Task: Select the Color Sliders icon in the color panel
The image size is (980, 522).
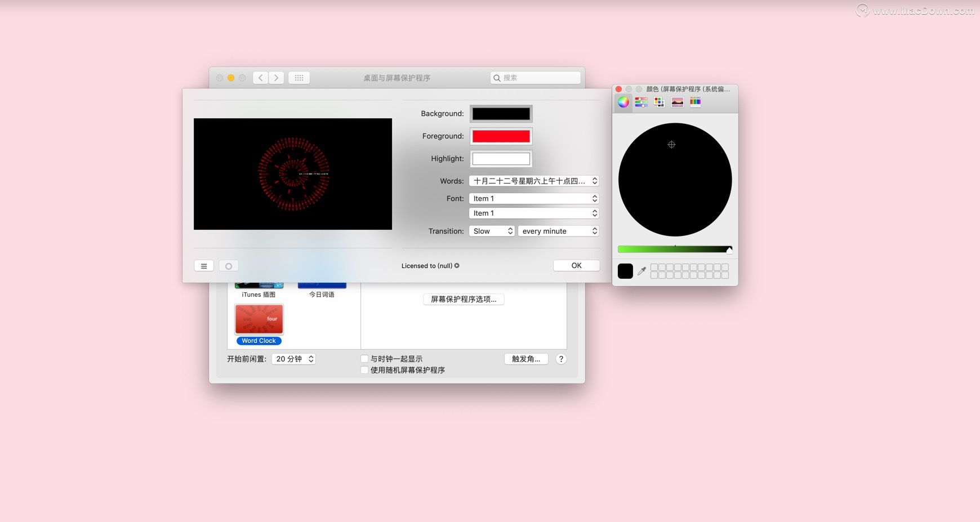Action: (x=641, y=102)
